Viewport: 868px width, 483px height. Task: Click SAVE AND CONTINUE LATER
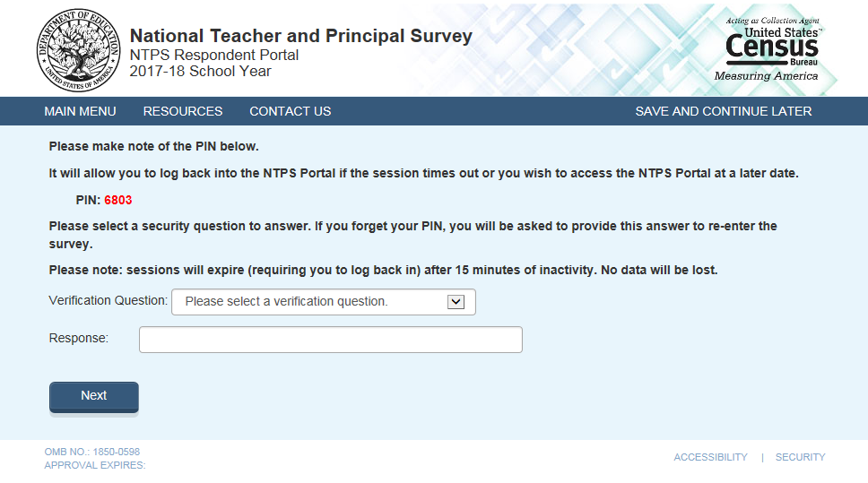tap(723, 111)
